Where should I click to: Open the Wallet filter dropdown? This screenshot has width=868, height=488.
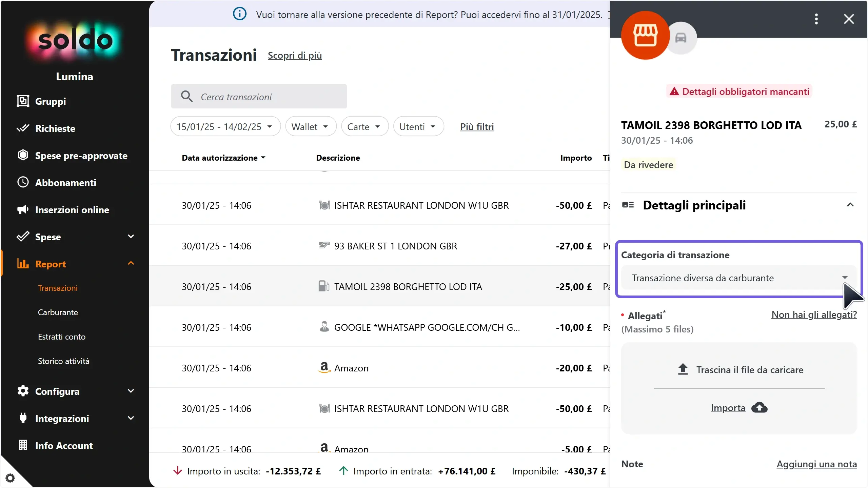coord(311,126)
